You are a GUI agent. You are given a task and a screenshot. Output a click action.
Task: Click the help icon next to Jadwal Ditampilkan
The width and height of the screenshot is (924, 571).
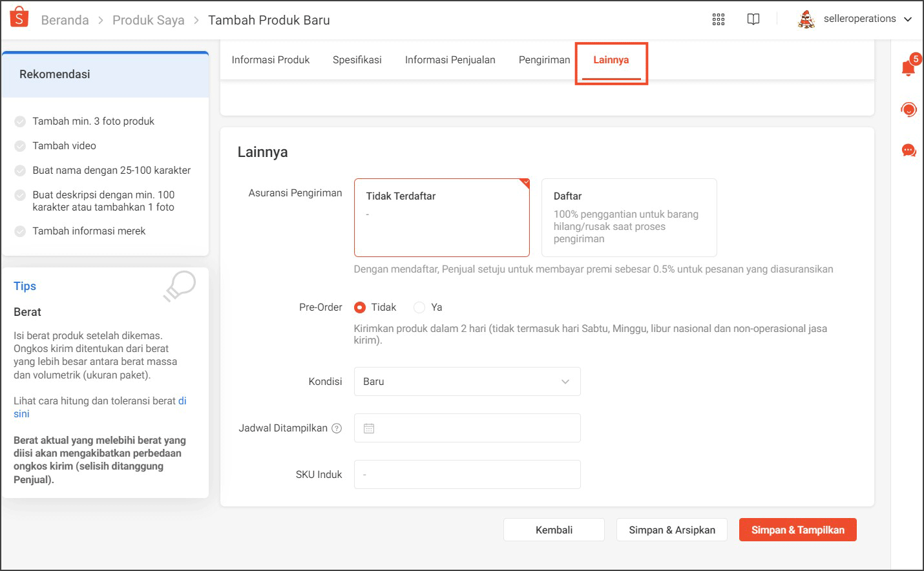(x=337, y=427)
